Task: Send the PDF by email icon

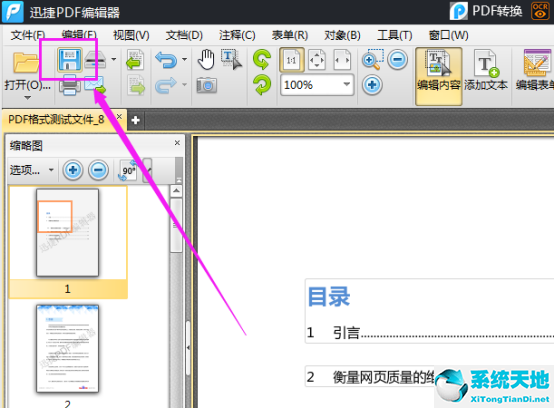Action: click(x=95, y=86)
